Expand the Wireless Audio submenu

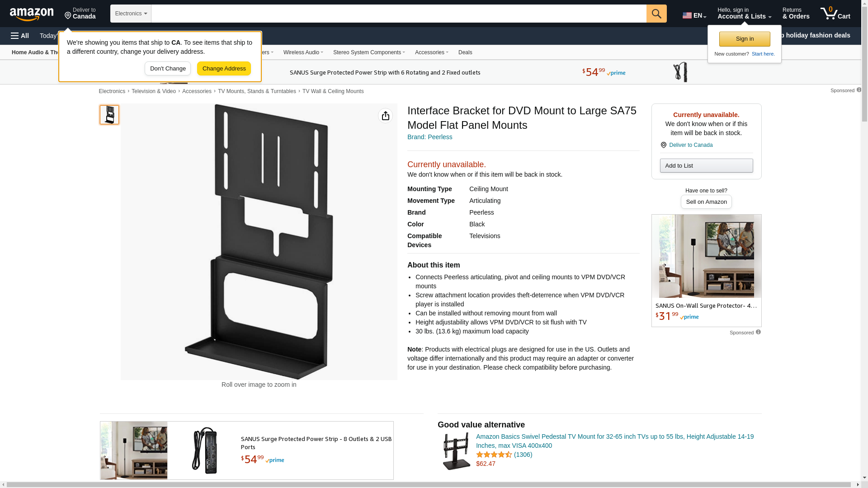pyautogui.click(x=303, y=52)
